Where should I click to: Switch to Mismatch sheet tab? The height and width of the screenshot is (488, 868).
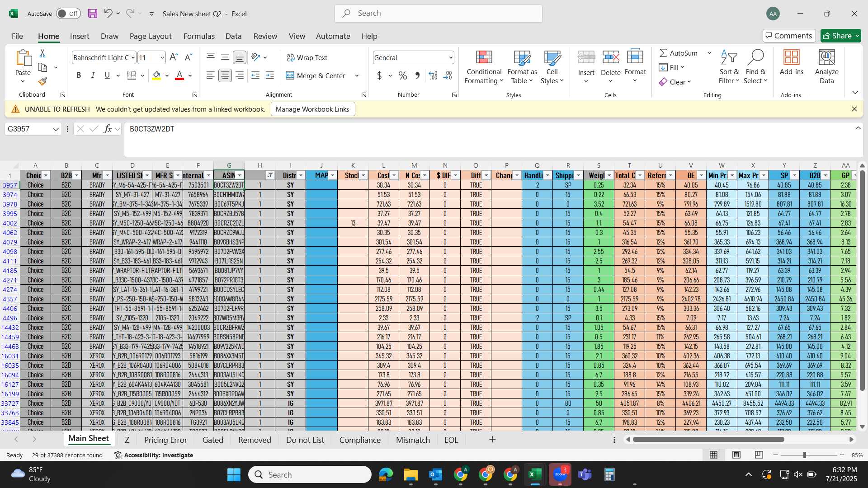point(413,440)
